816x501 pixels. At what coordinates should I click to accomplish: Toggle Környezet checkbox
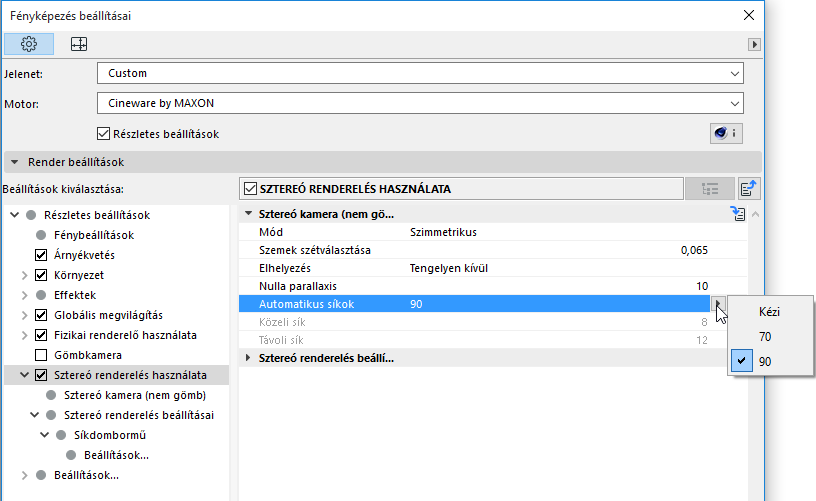click(x=41, y=275)
